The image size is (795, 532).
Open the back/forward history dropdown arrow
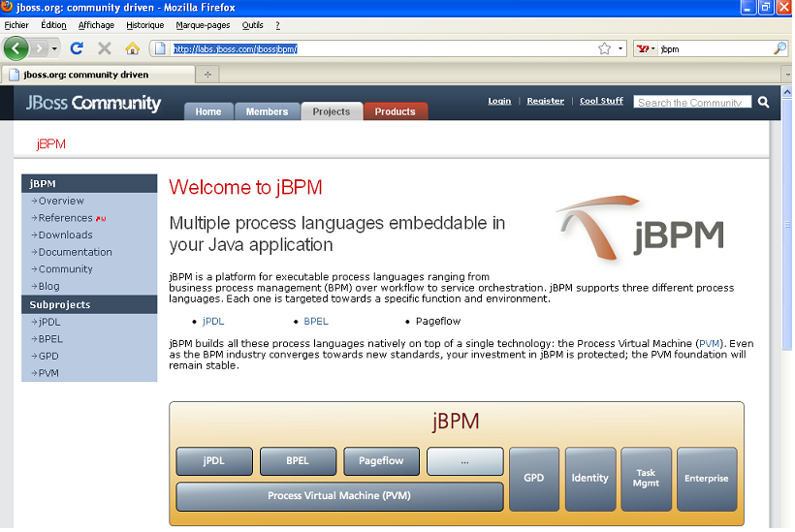[x=54, y=48]
